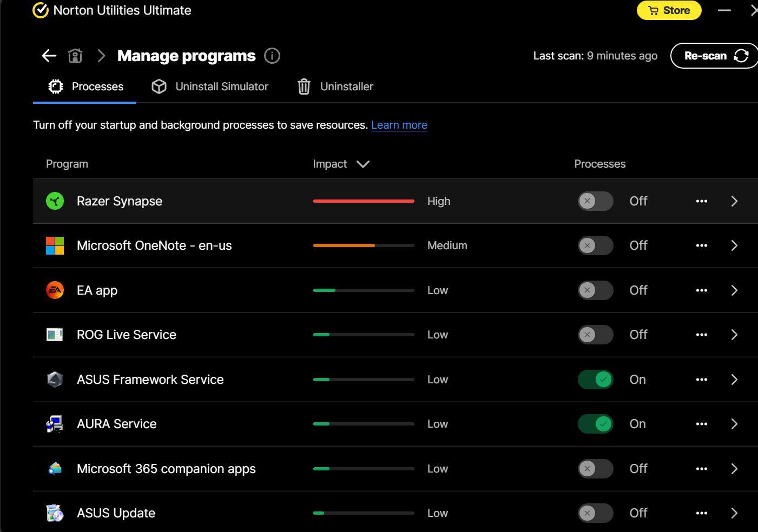This screenshot has height=532, width=758.
Task: Expand EA app details chevron
Action: click(x=734, y=290)
